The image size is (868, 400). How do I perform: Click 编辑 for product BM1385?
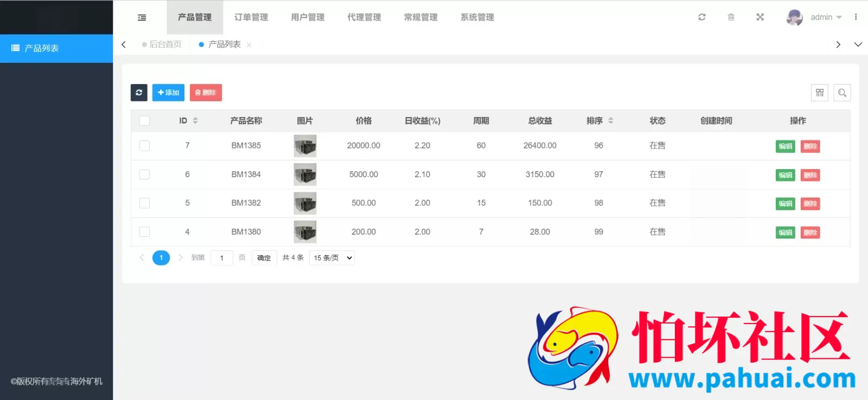pyautogui.click(x=786, y=146)
